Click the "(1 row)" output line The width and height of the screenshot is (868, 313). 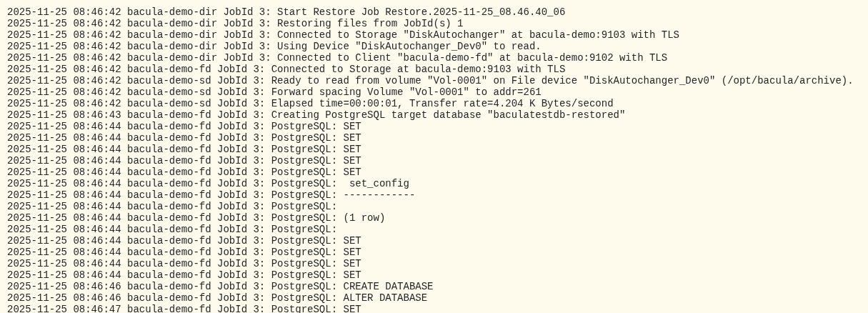[364, 218]
